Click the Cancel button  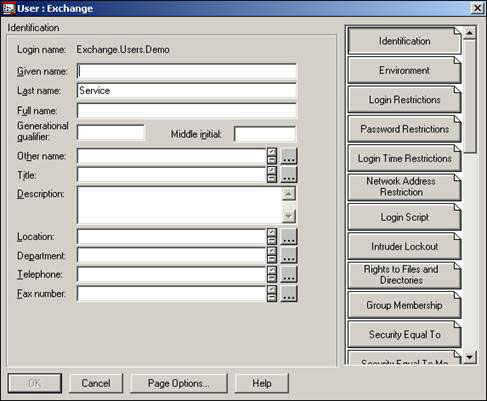pos(96,383)
